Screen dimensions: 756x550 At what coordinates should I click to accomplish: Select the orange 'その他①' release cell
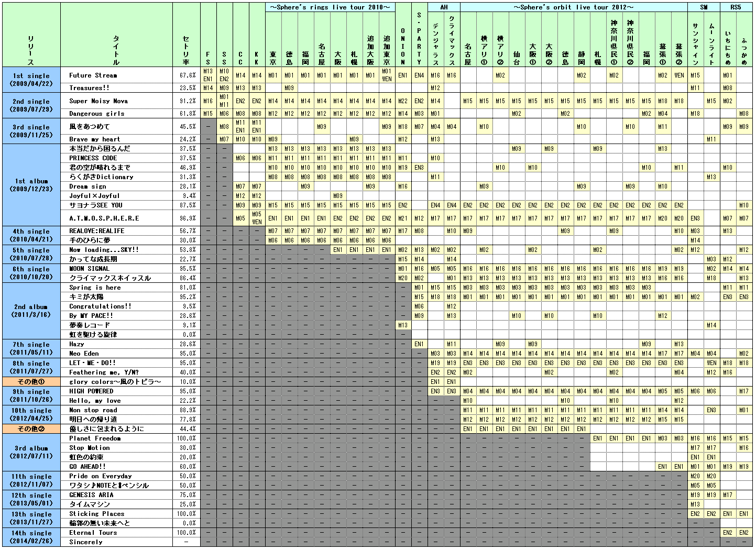pos(31,382)
